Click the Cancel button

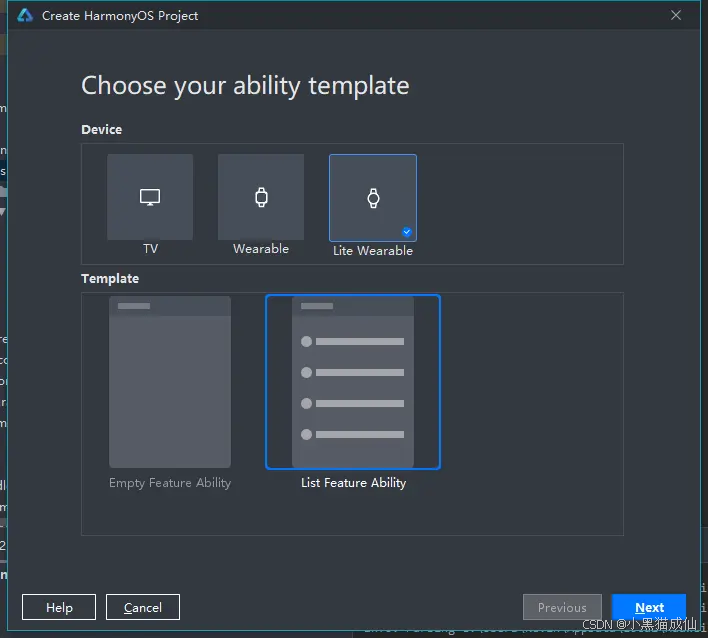[x=143, y=607]
